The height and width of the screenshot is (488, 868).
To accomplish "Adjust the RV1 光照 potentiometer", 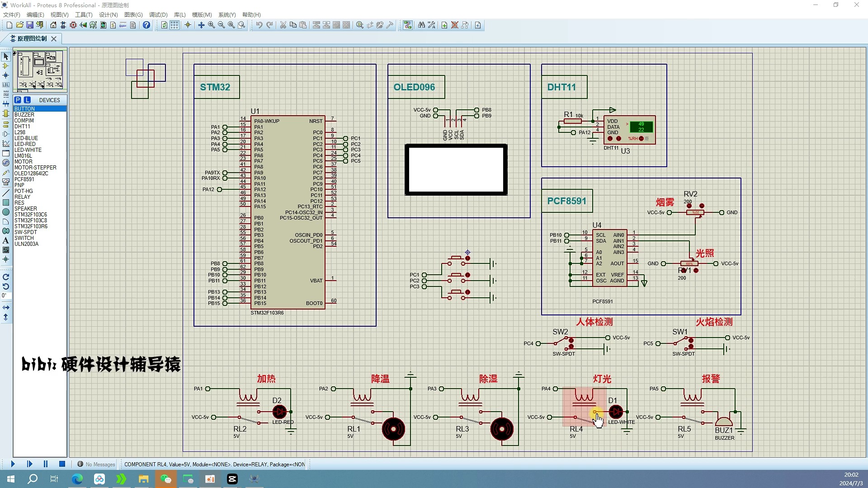I will click(x=689, y=264).
